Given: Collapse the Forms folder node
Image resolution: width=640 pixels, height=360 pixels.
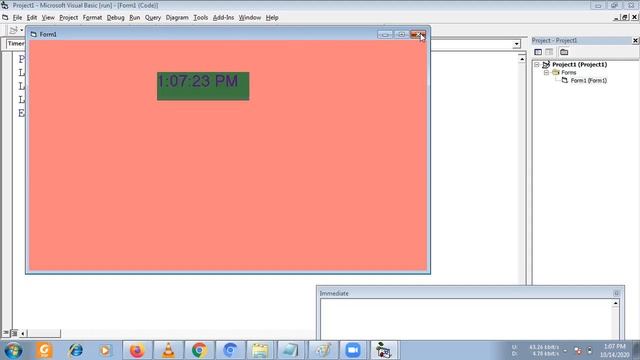Looking at the screenshot, I should click(x=546, y=73).
